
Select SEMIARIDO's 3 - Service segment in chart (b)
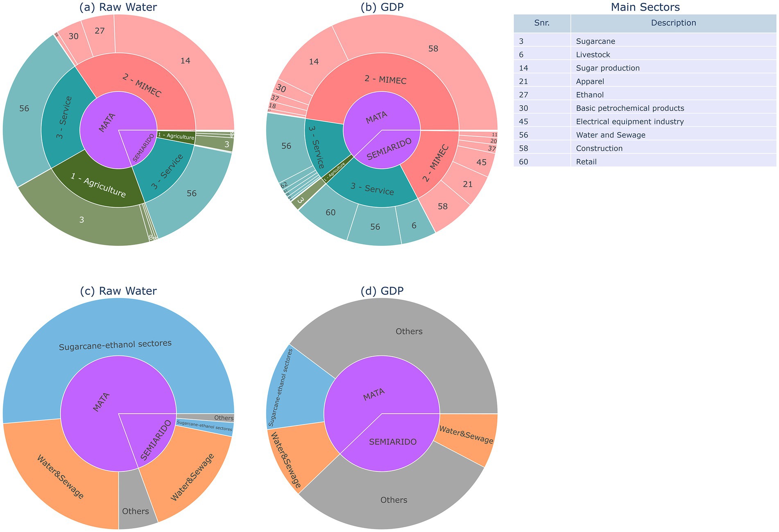pos(372,188)
